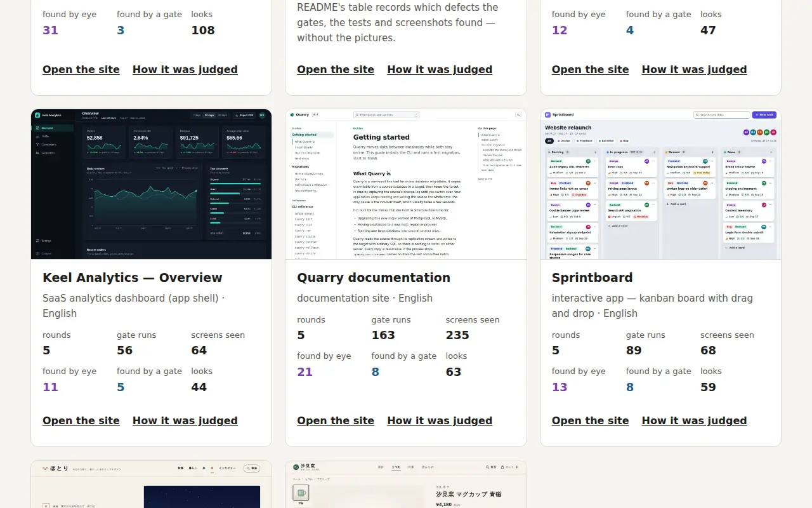Open the Keel Analytics site link
The image size is (812, 508).
tap(81, 420)
